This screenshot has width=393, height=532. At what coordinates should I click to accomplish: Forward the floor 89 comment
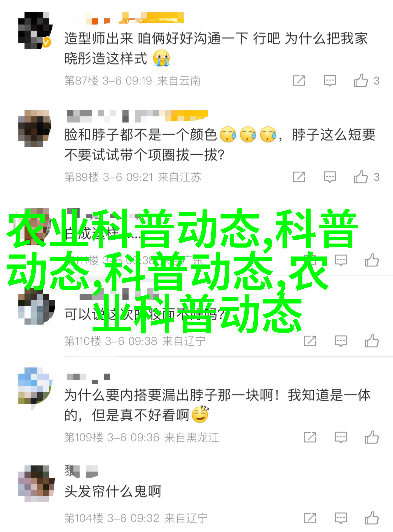(x=299, y=177)
